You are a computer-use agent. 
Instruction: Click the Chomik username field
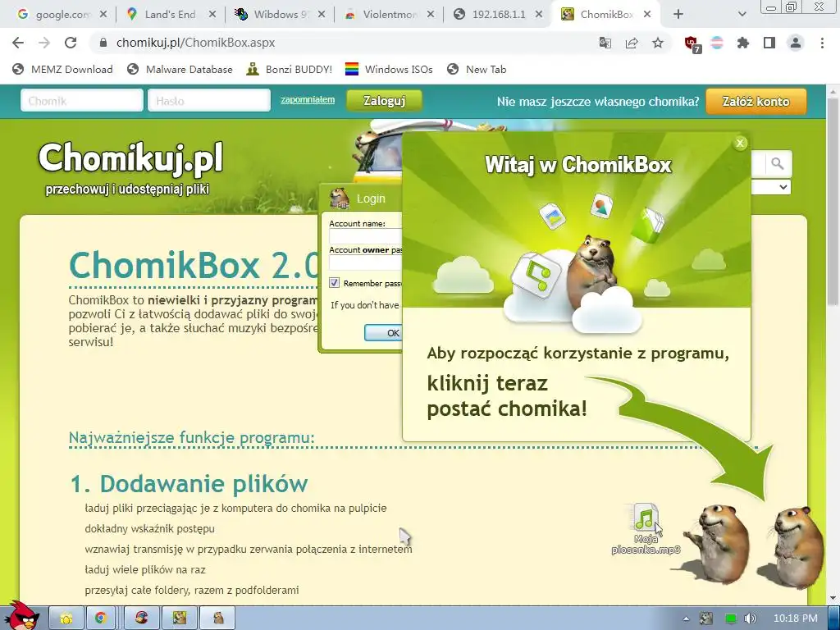[x=82, y=101]
